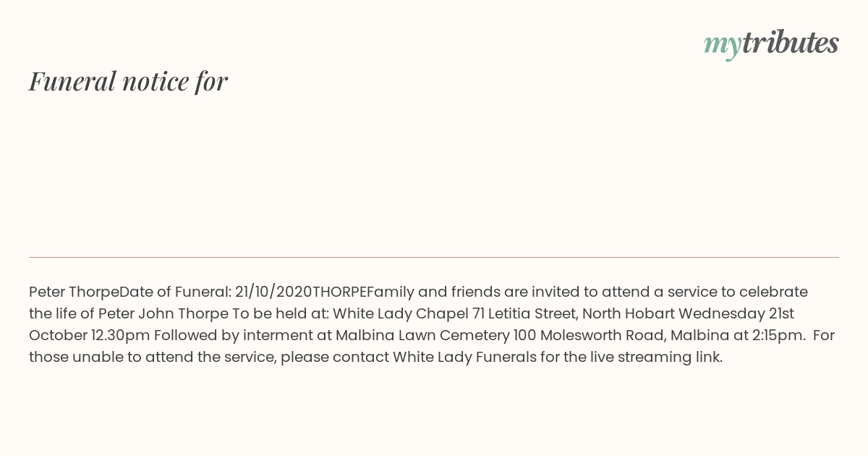Click the horizontal divider line

coord(434,257)
